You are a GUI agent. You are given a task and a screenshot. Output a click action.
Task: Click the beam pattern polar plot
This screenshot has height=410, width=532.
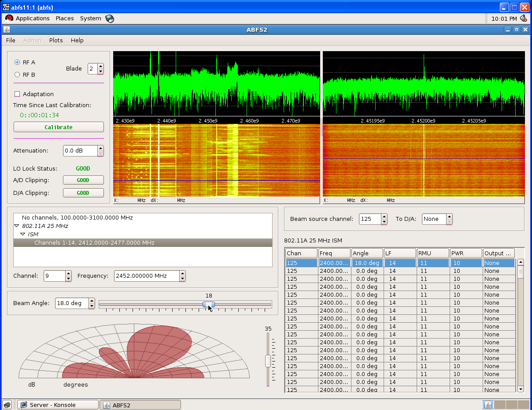(134, 351)
